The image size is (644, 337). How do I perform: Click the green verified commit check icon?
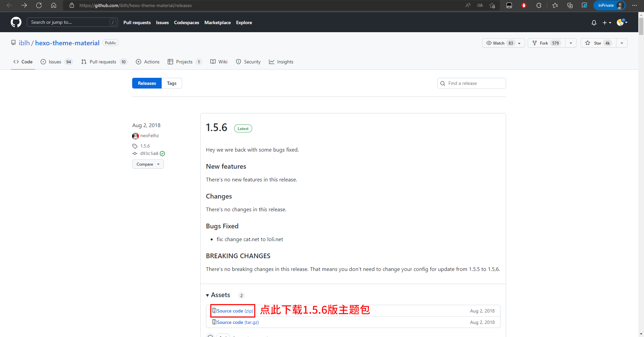[162, 154]
